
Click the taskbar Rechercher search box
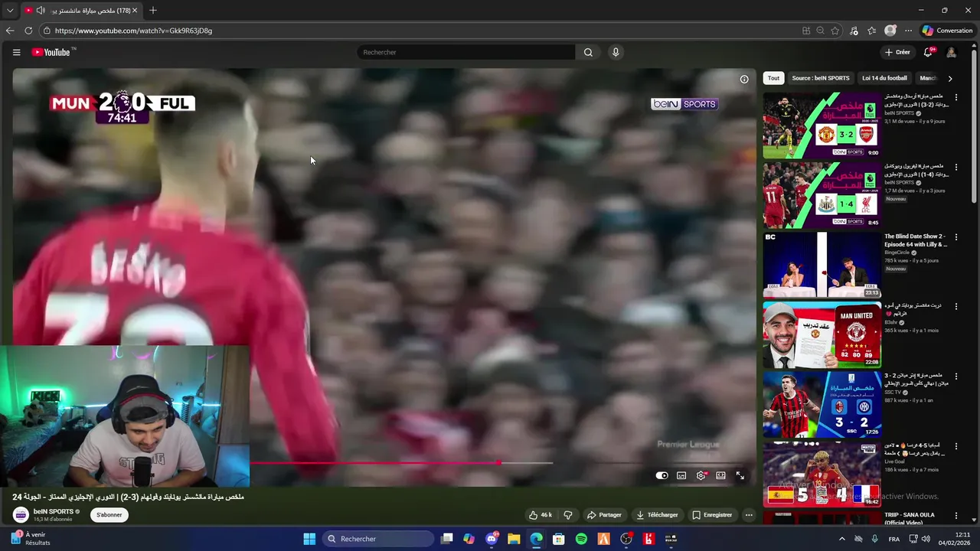pyautogui.click(x=379, y=539)
